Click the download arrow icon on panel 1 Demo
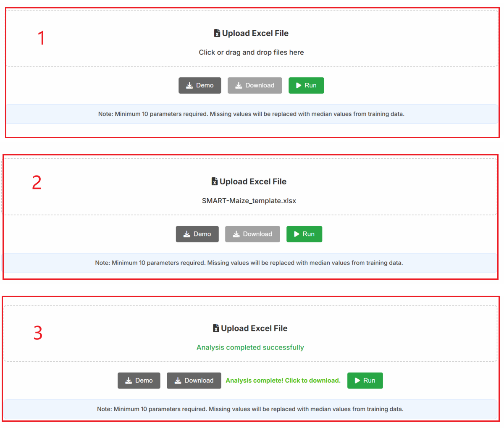 (189, 86)
